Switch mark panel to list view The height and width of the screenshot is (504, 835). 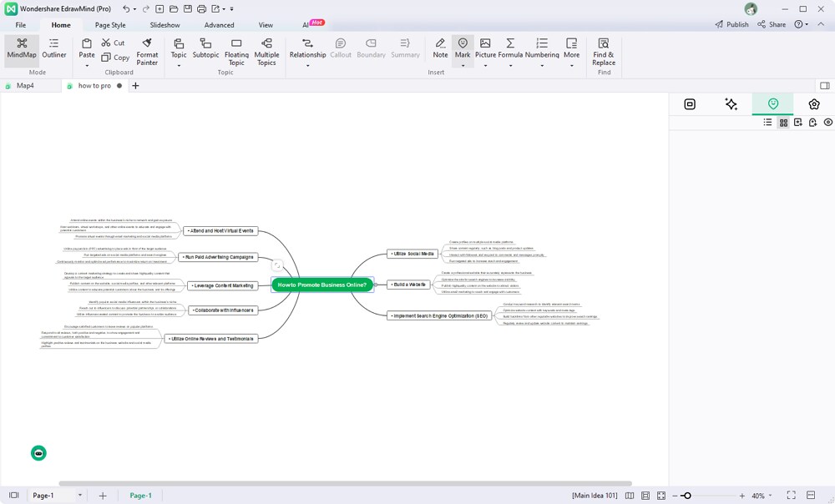(x=767, y=123)
